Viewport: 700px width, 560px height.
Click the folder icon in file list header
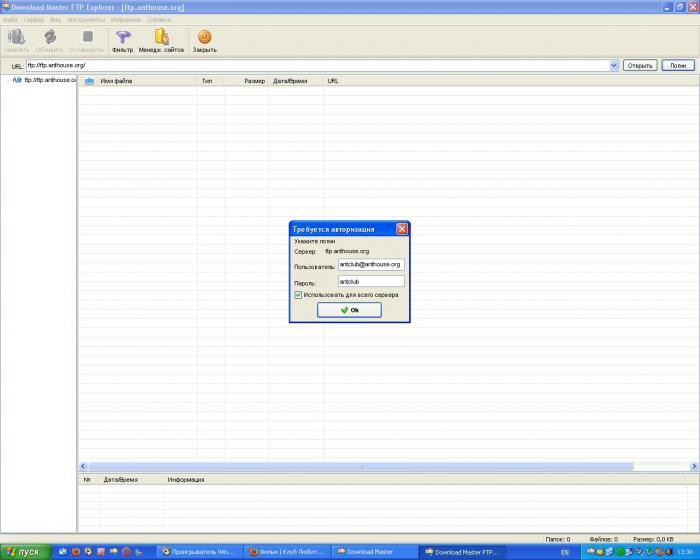pyautogui.click(x=89, y=80)
